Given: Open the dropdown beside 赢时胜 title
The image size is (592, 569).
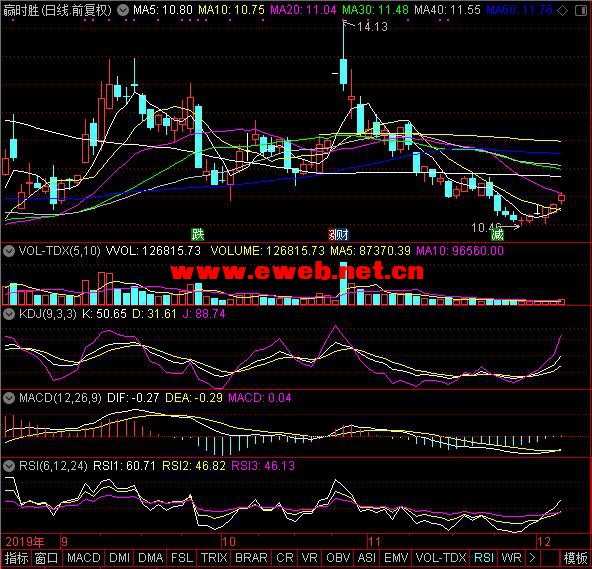Looking at the screenshot, I should click(x=122, y=10).
